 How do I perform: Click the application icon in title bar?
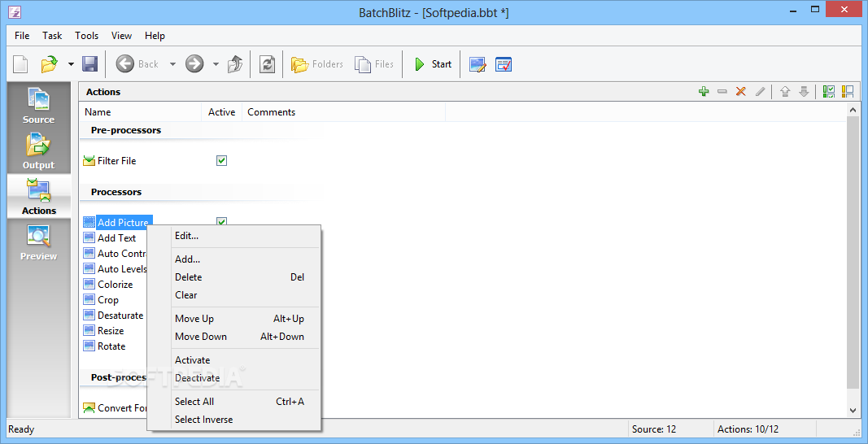coord(15,11)
